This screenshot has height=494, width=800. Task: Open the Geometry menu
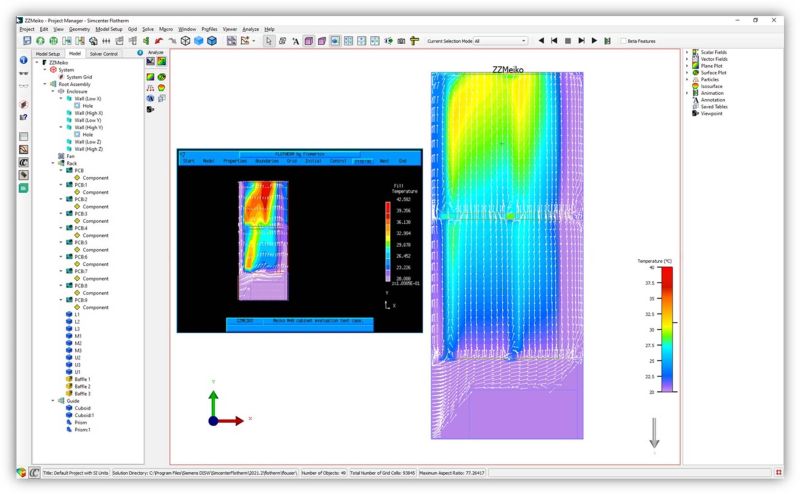(x=79, y=29)
